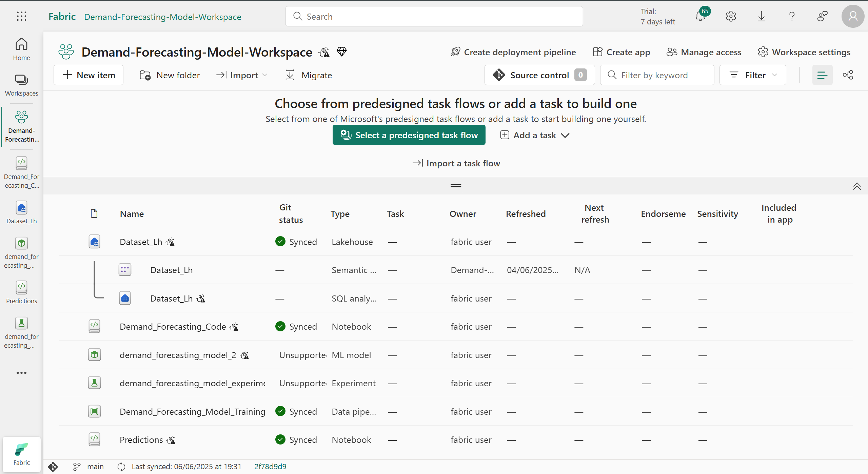Open the Demand_Forecasting_Code notebook item
This screenshot has width=868, height=474.
point(173,327)
